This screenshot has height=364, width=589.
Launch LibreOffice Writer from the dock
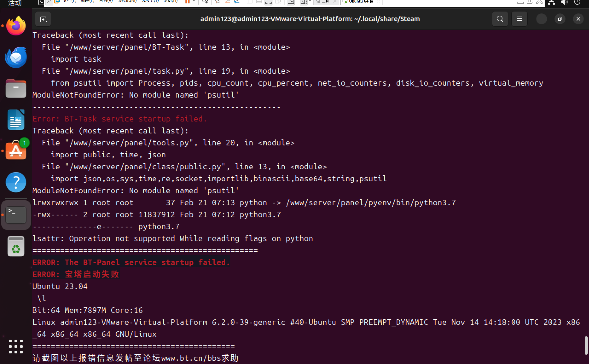tap(16, 120)
